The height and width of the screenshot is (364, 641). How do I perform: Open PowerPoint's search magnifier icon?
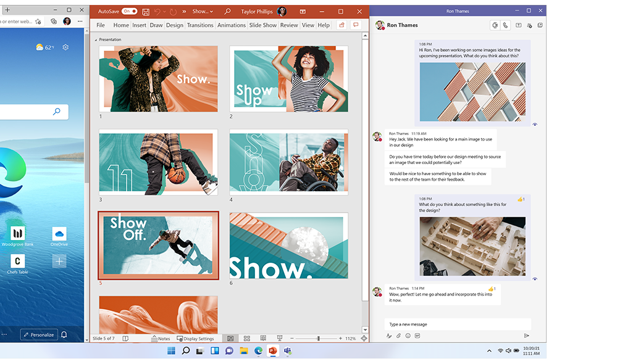[x=227, y=11]
